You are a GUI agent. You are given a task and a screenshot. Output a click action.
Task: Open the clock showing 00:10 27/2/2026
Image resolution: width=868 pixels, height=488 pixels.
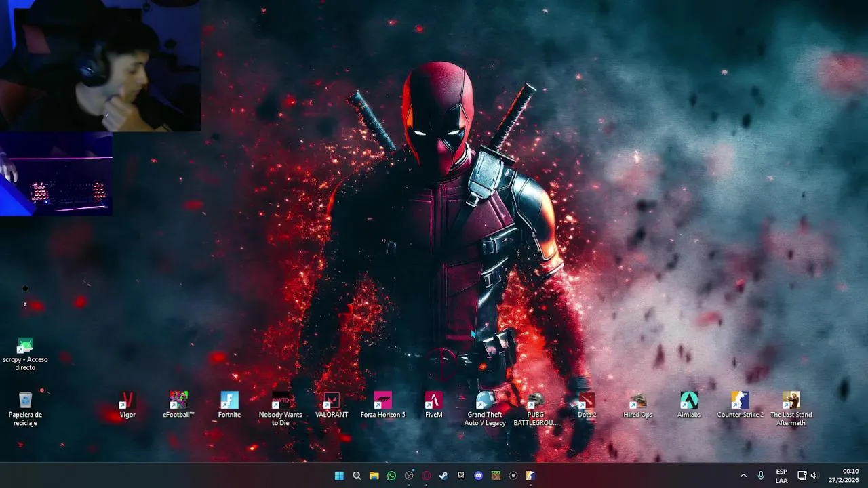click(843, 476)
